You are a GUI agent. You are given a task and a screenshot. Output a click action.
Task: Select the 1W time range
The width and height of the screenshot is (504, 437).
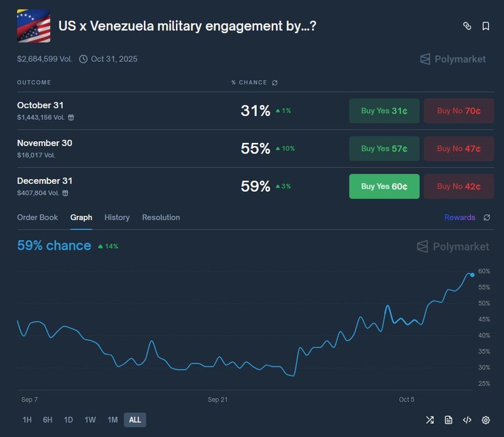[90, 420]
